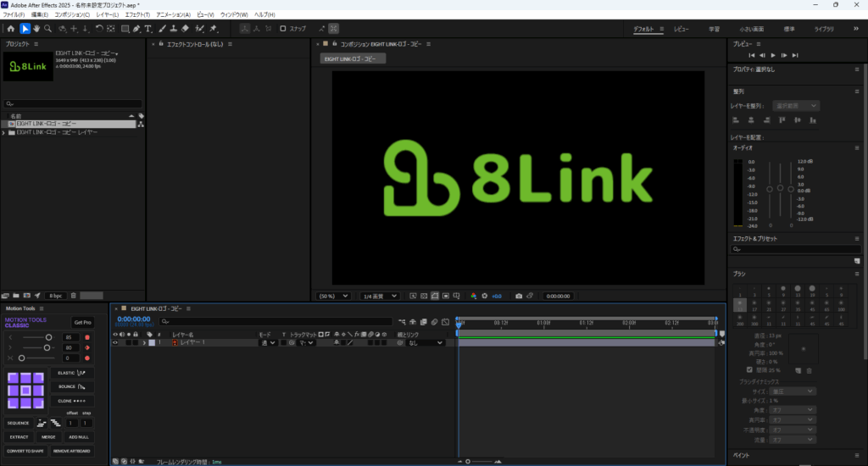
Task: Click the Clone button in Motion Tools
Action: [72, 401]
